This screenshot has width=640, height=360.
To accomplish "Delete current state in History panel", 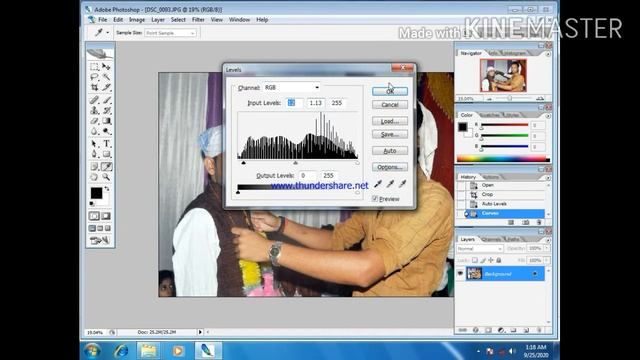I will click(x=539, y=222).
